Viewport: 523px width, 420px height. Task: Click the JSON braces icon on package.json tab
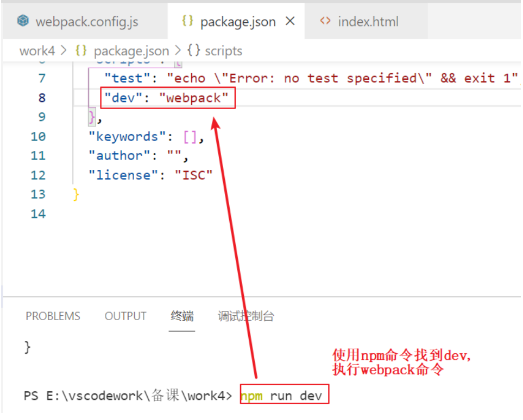(x=187, y=21)
